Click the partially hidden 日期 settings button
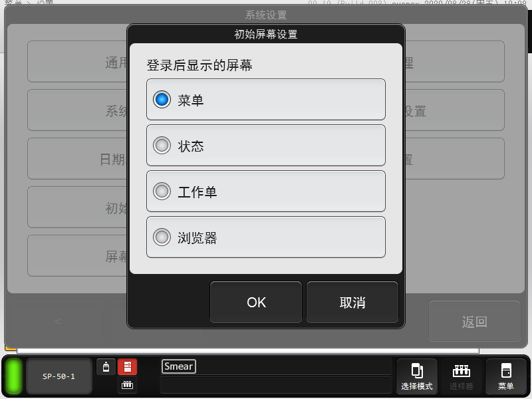Screen dimensions: 532x399 coord(76,160)
